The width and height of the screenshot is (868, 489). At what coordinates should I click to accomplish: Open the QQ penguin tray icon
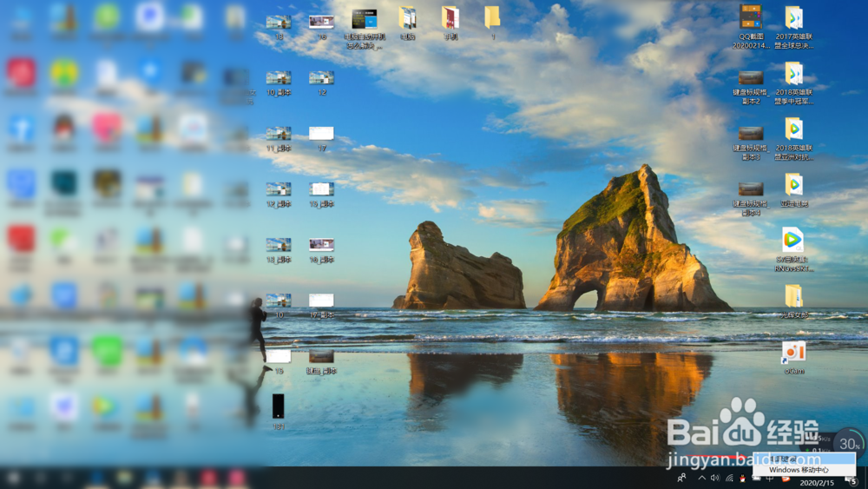(x=742, y=478)
